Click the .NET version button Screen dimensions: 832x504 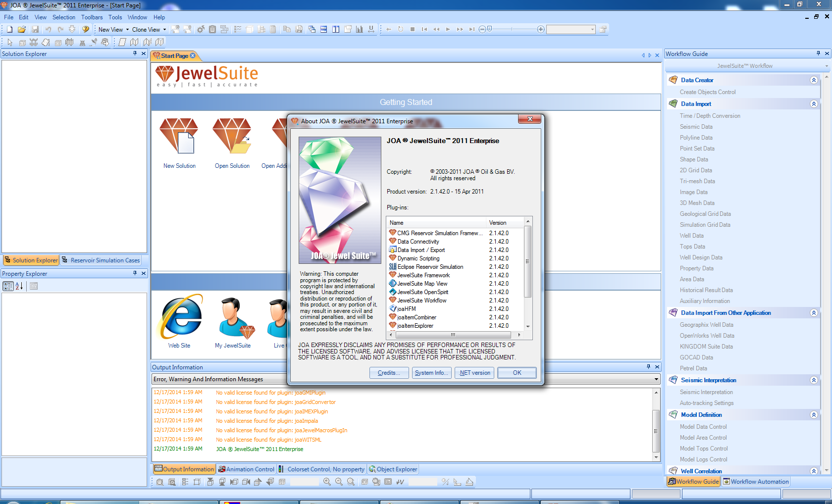point(474,373)
